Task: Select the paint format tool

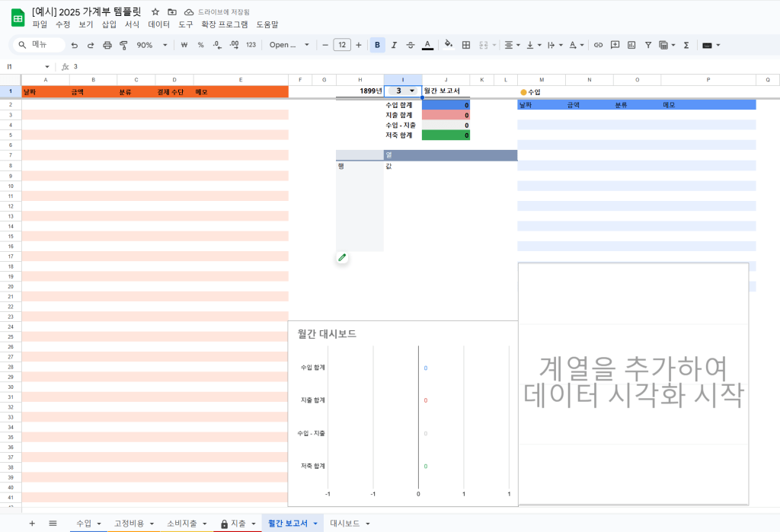Action: tap(123, 45)
